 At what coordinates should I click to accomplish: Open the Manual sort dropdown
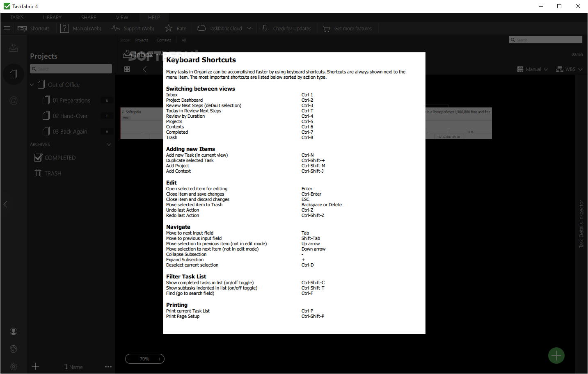pos(533,69)
